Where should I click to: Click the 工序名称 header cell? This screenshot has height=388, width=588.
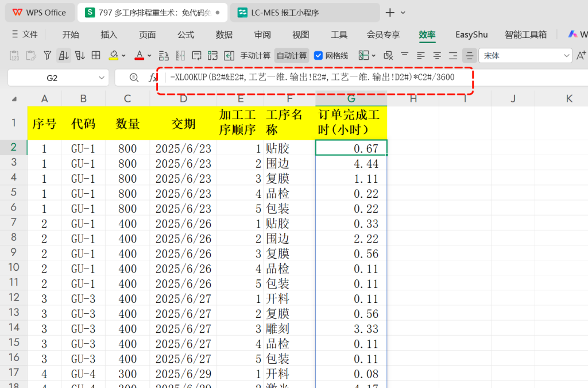[x=289, y=122]
